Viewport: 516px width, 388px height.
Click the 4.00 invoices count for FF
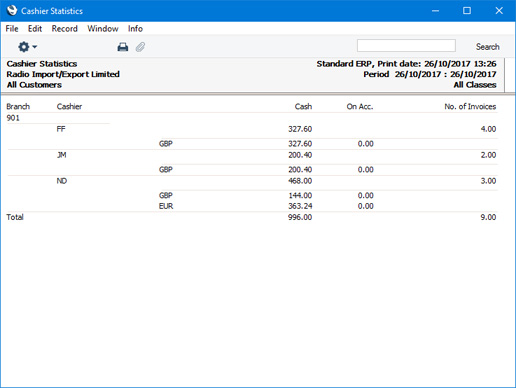[488, 129]
